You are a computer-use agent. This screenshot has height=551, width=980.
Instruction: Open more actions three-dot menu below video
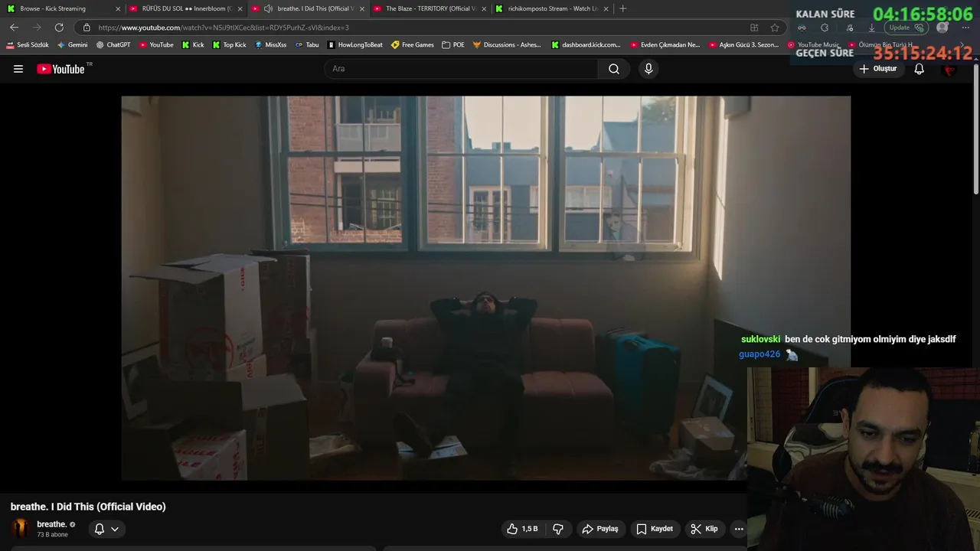pos(739,529)
